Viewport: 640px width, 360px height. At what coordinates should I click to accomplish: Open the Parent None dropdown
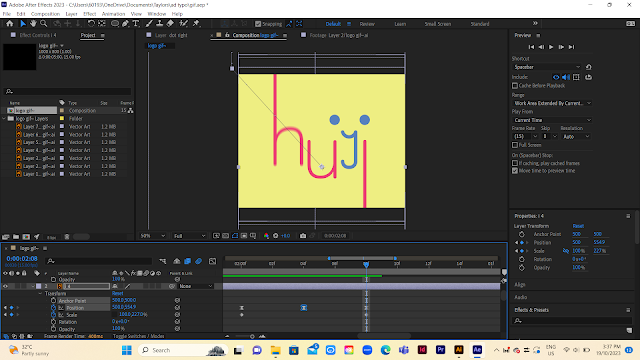click(196, 286)
